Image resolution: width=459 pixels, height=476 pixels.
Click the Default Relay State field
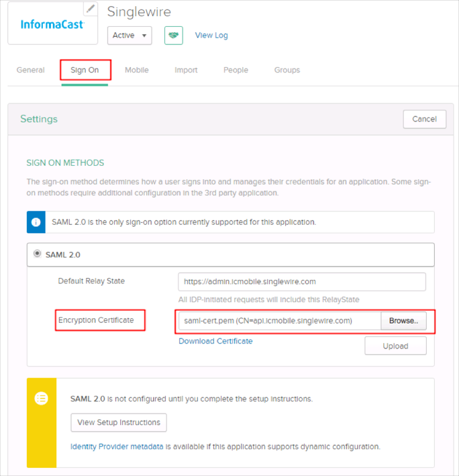click(x=301, y=281)
